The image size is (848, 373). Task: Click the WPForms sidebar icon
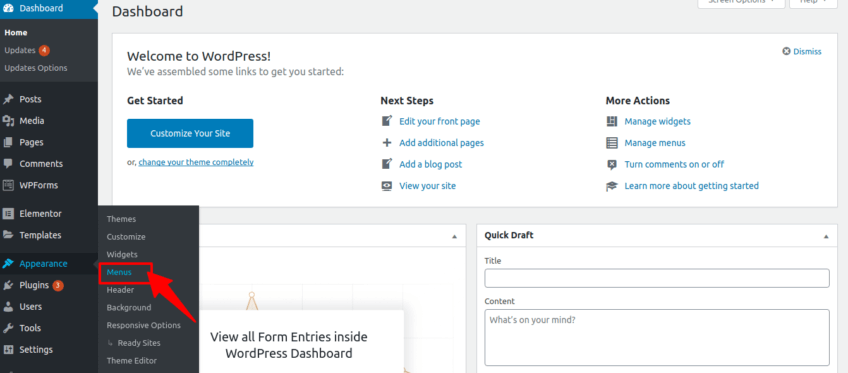(x=8, y=185)
